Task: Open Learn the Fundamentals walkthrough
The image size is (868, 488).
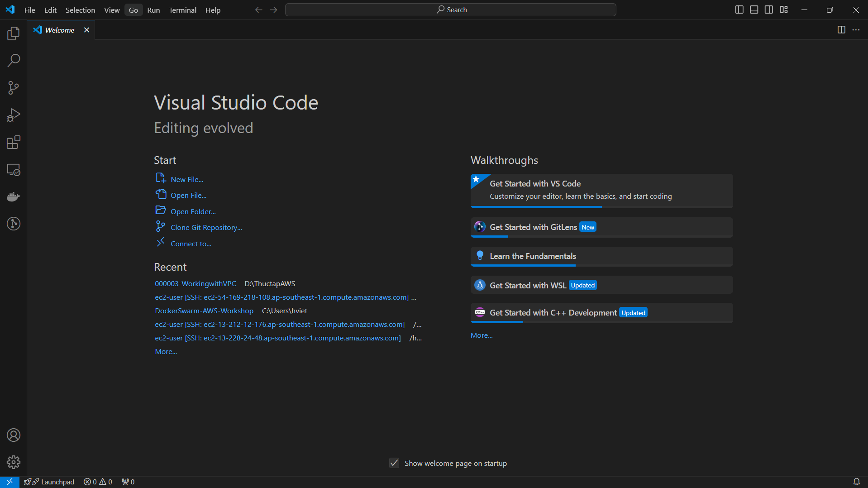Action: (x=601, y=256)
